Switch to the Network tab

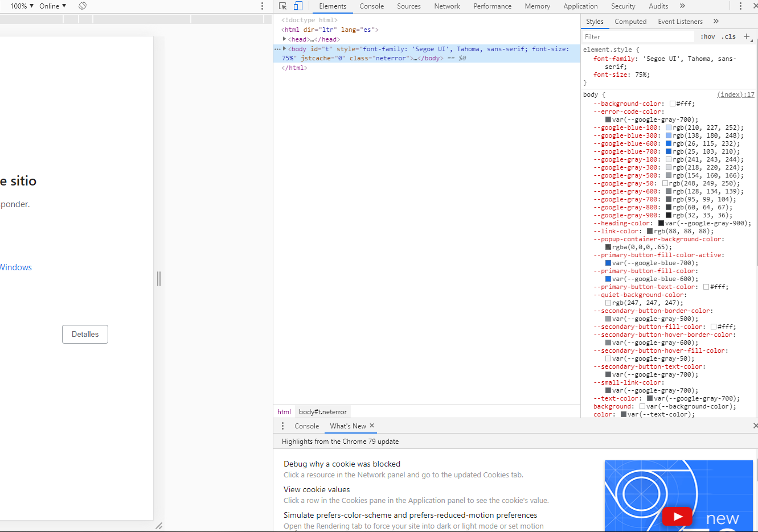447,6
